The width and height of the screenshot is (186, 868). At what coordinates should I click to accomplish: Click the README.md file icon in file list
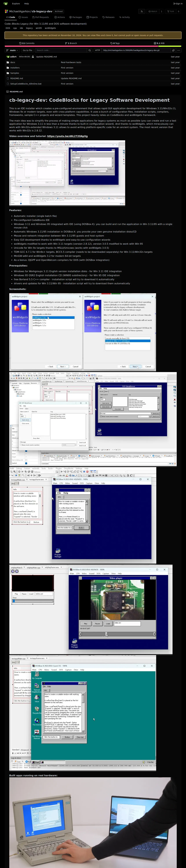8,79
